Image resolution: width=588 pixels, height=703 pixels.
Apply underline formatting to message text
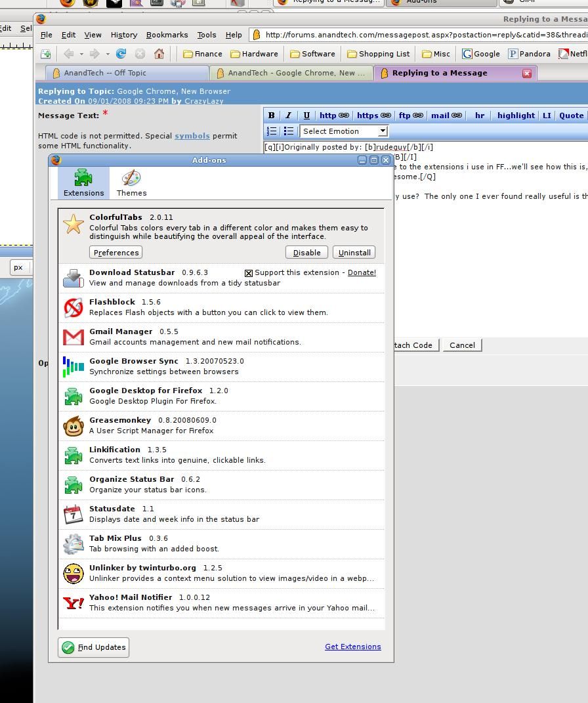tap(306, 116)
